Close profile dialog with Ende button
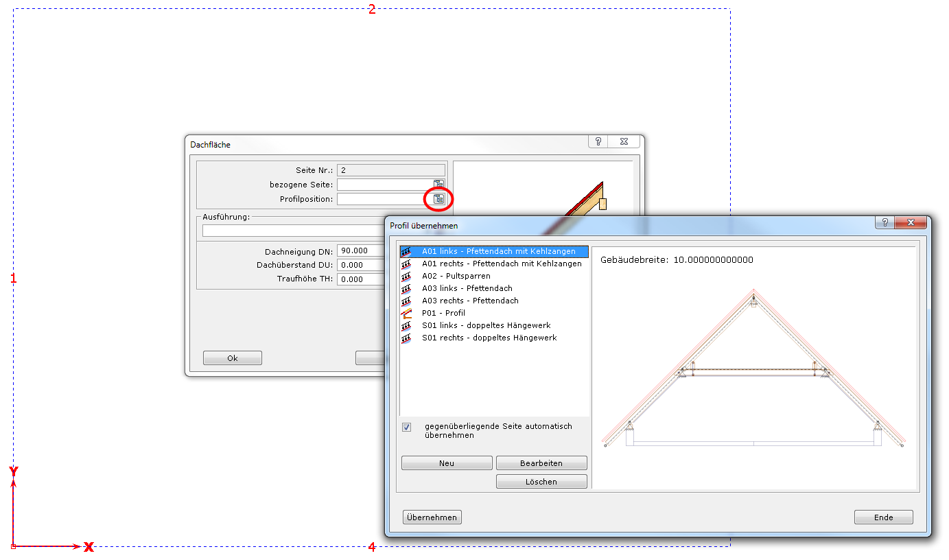This screenshot has height=560, width=949. point(883,517)
